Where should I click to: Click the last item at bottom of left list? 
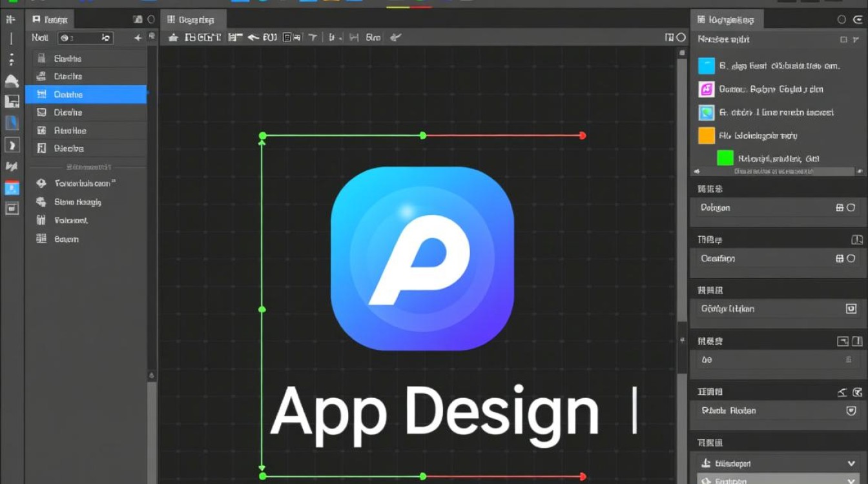point(67,239)
